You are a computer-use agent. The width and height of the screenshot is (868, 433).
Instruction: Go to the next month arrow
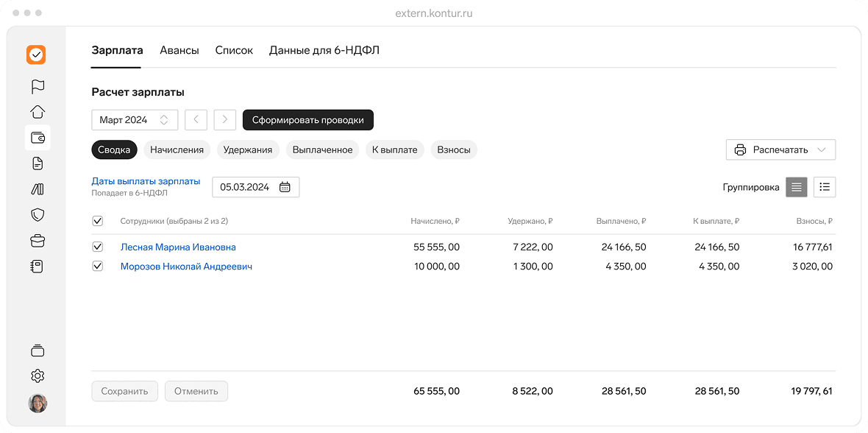tap(224, 120)
